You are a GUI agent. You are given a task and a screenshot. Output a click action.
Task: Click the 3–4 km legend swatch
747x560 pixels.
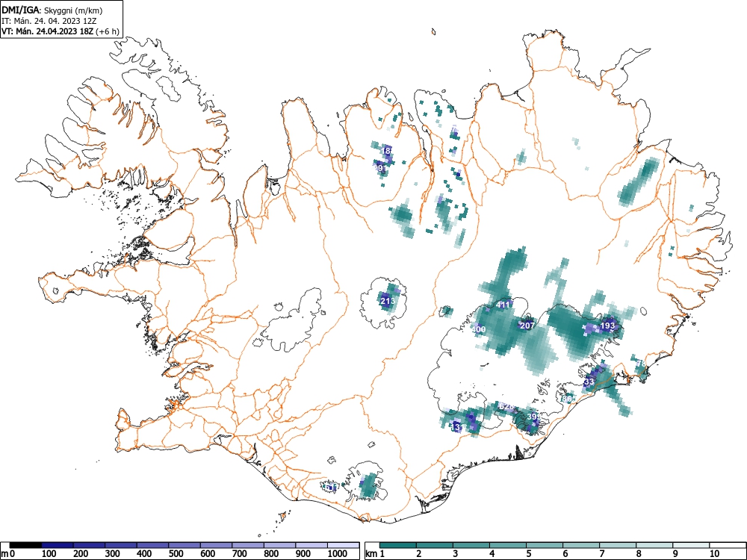[x=471, y=545]
